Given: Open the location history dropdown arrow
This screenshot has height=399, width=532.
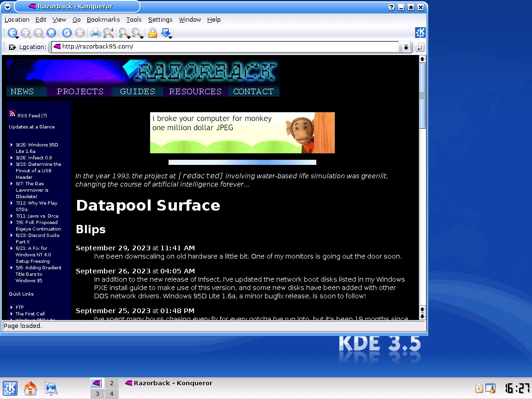Looking at the screenshot, I should click(406, 47).
